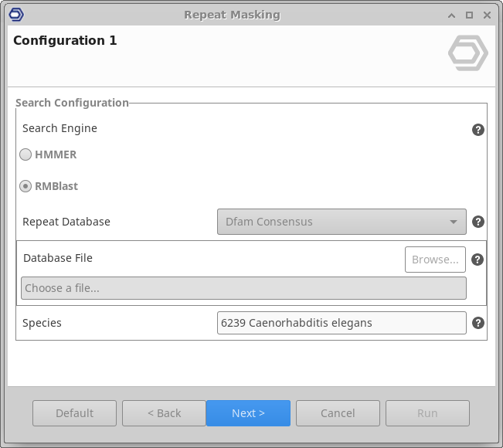Screen dimensions: 503x448
Task: Click the help icon beside Search Engine
Action: (x=478, y=130)
